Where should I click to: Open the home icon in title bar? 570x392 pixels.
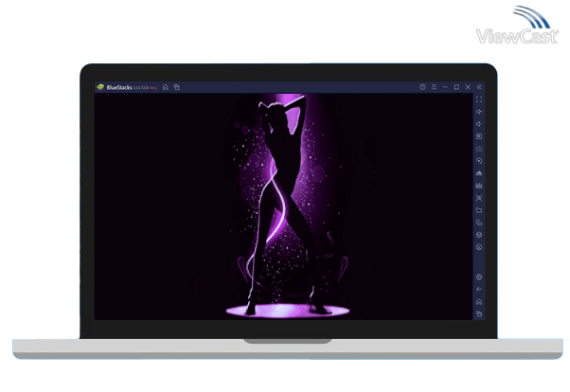[x=166, y=87]
